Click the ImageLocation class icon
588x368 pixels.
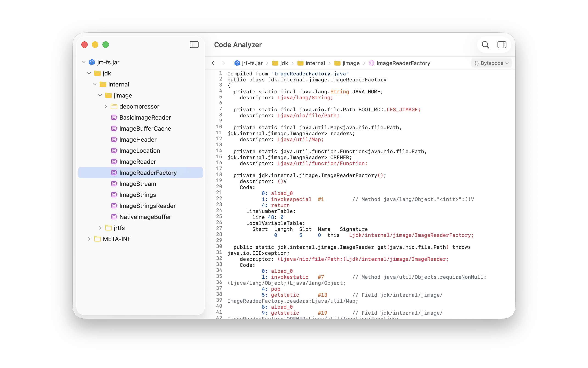click(x=114, y=151)
